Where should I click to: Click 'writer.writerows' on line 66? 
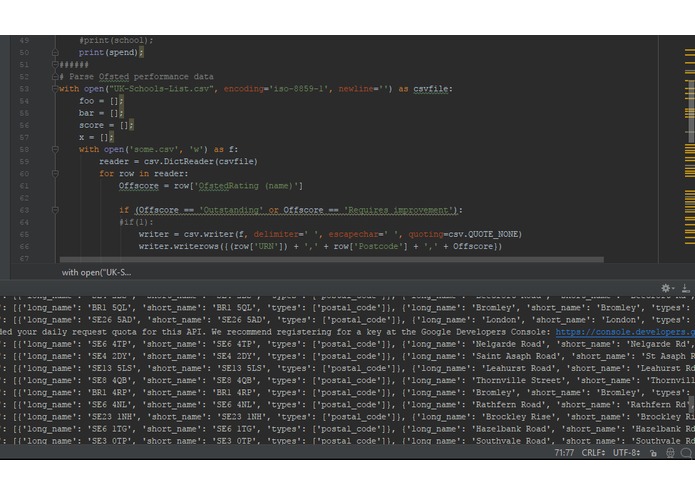[x=178, y=246]
